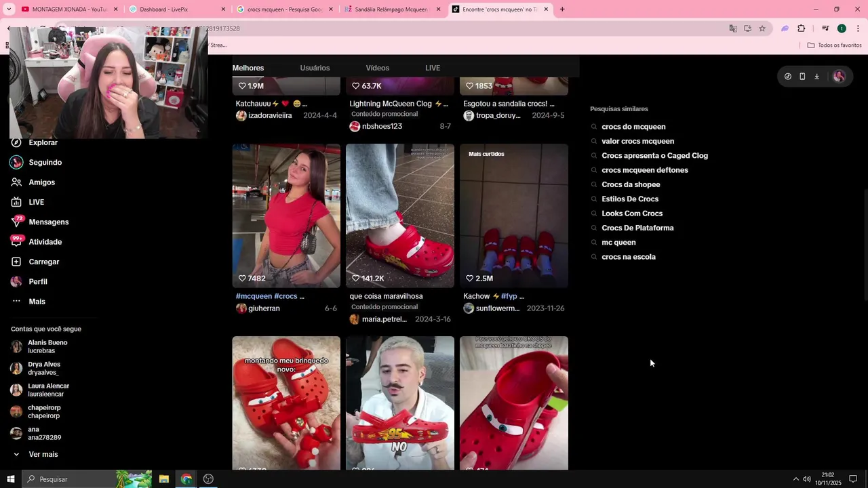
Task: Open the profile avatar in the top pill
Action: [x=839, y=77]
